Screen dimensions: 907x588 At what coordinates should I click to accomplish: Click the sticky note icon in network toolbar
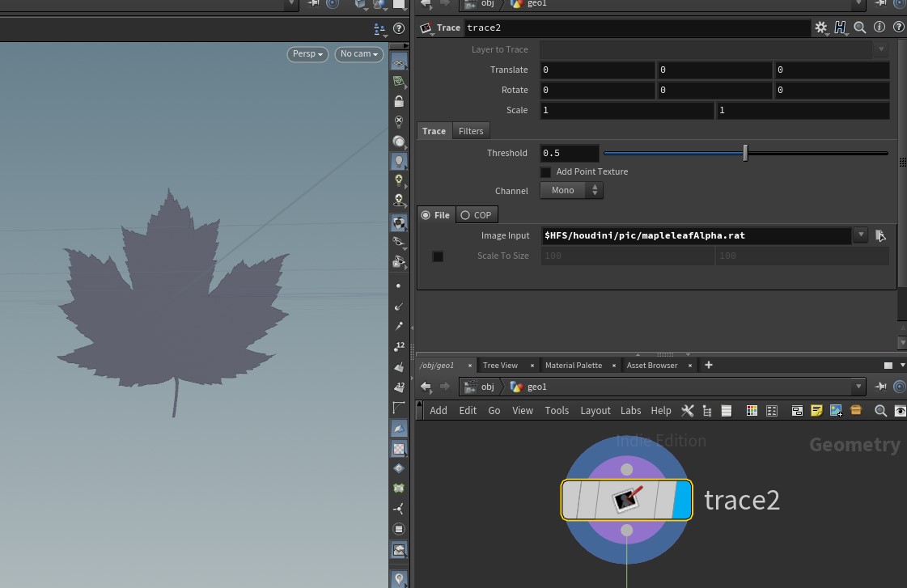(x=816, y=411)
